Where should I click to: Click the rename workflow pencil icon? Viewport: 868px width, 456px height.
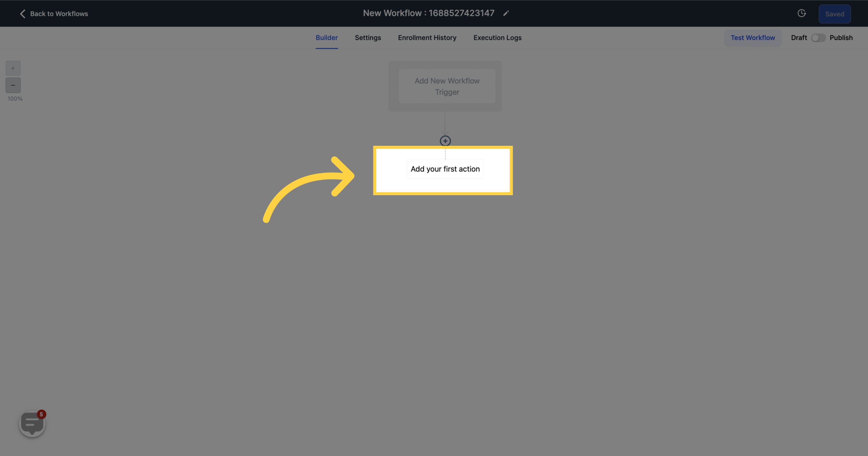pyautogui.click(x=506, y=13)
